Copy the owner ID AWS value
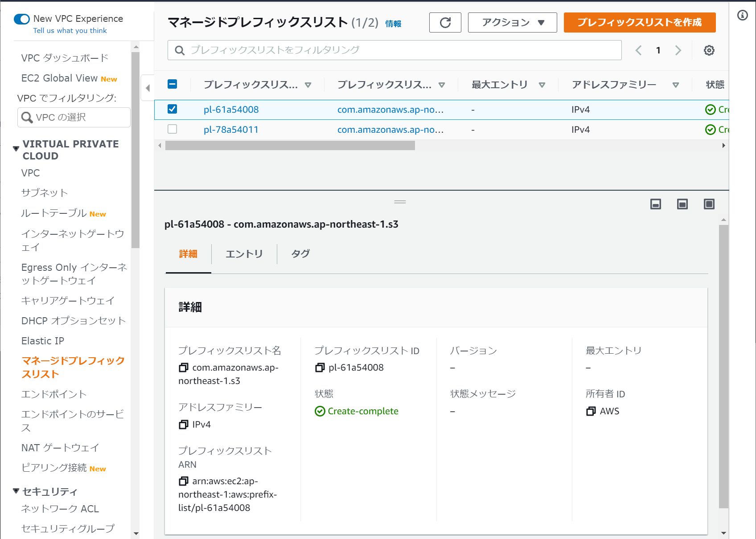756x539 pixels. [591, 411]
